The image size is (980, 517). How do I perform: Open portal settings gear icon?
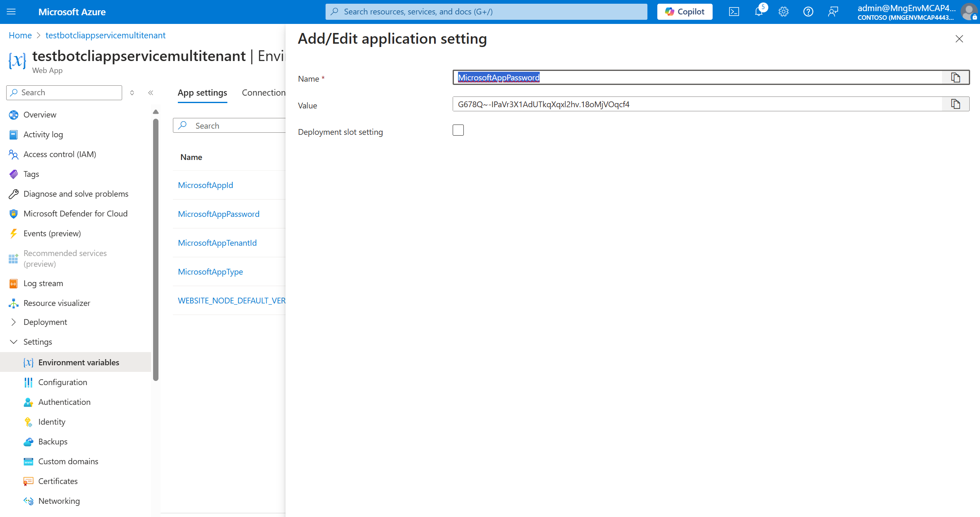pos(783,12)
